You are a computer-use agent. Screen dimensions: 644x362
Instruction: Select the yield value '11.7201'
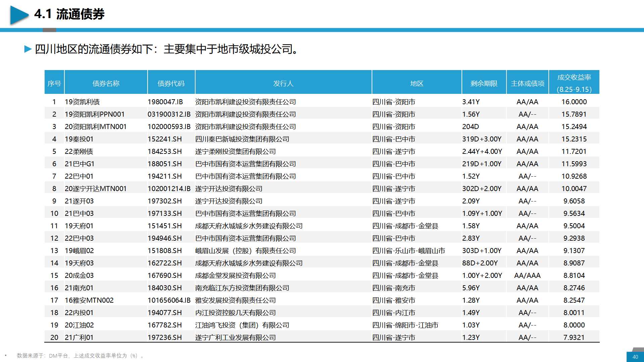574,152
